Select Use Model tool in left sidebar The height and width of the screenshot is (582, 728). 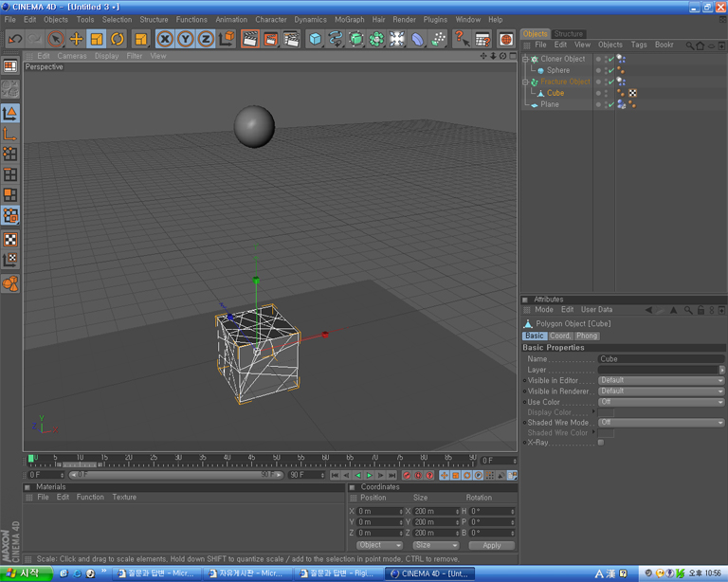click(x=10, y=113)
